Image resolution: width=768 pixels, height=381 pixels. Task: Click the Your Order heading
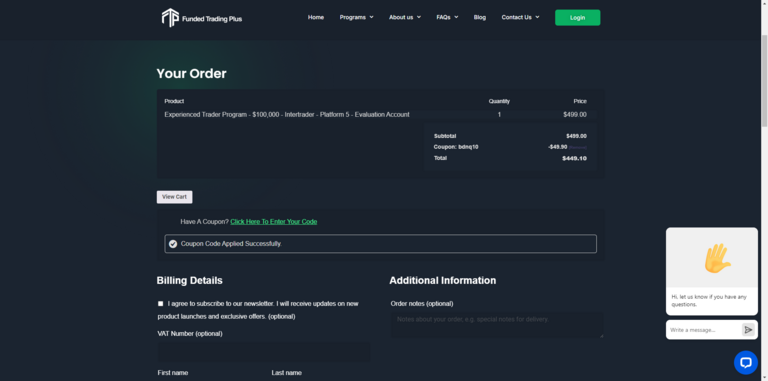click(192, 73)
